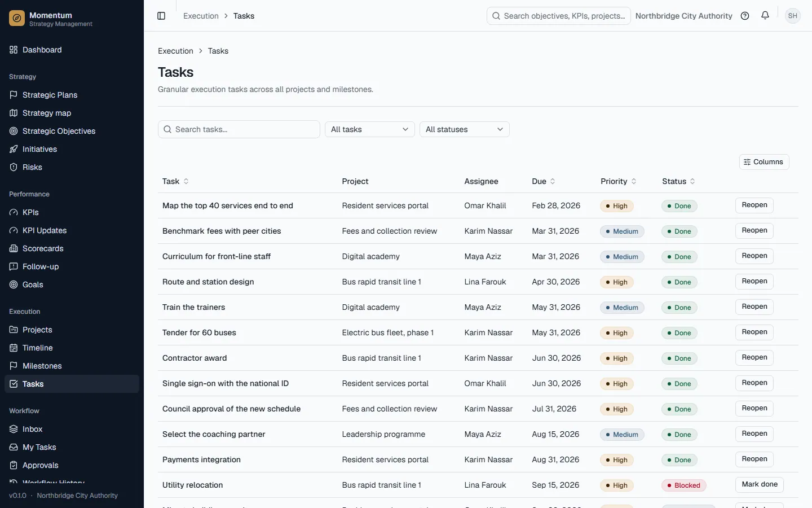The image size is (812, 508).
Task: Click the Momentum logo icon
Action: (x=17, y=19)
